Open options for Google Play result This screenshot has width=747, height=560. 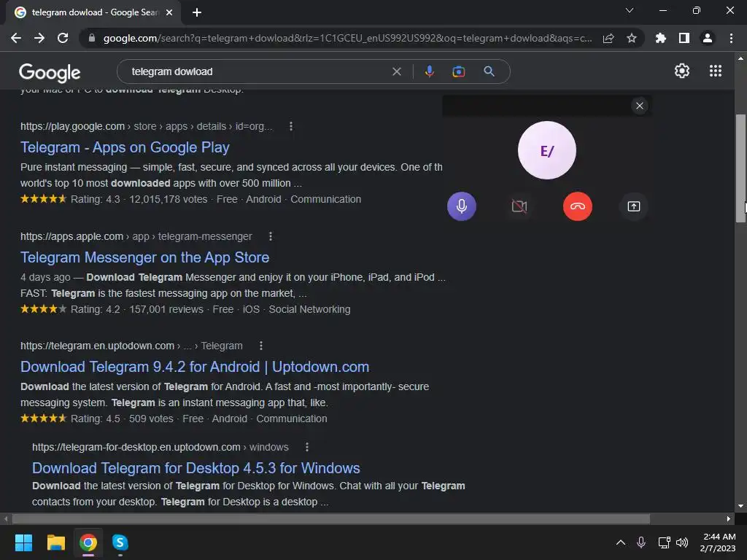tap(291, 126)
